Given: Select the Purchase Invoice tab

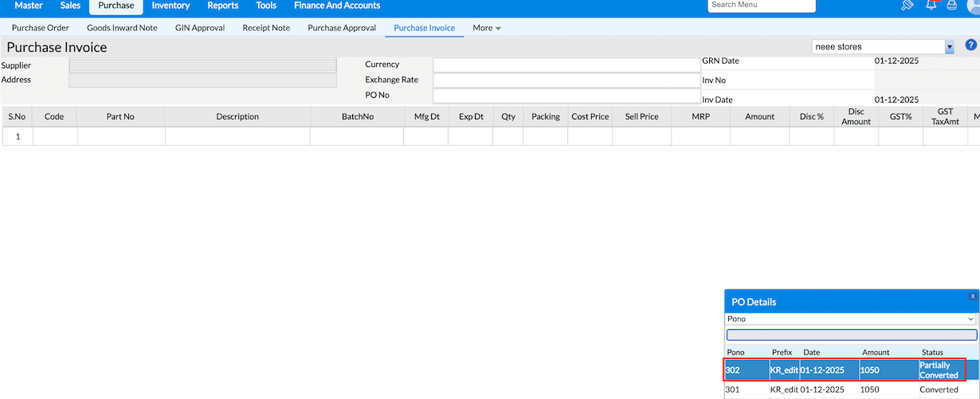Looking at the screenshot, I should point(425,28).
